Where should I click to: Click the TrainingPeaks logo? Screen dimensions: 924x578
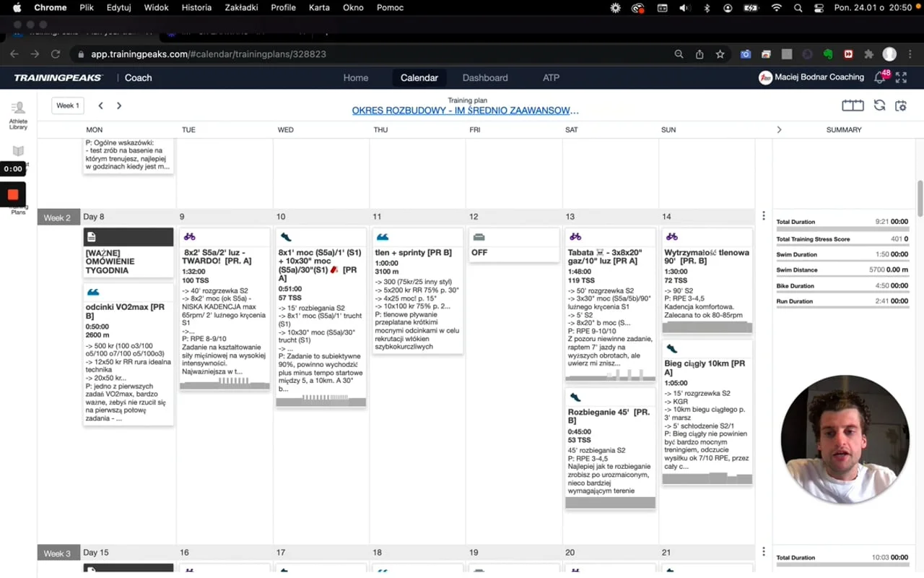click(58, 78)
